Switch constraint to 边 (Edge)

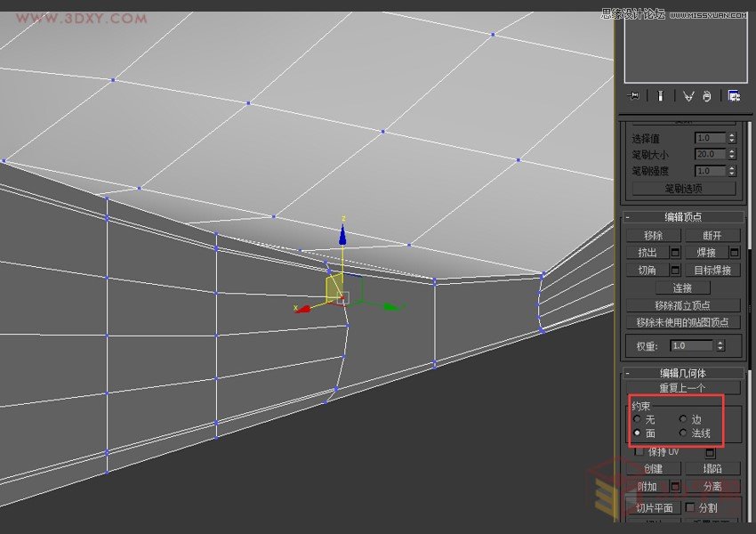(x=681, y=419)
